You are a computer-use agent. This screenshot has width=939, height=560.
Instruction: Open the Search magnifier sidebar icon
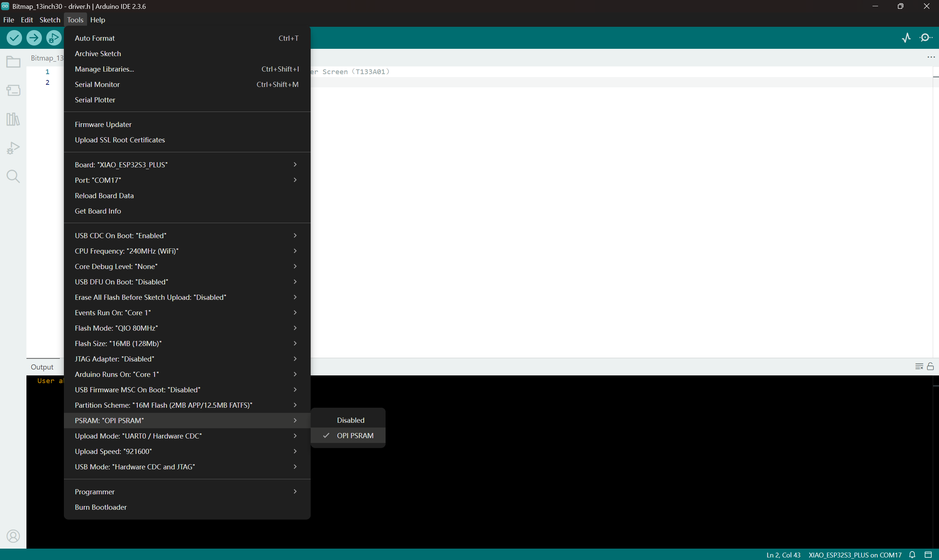click(13, 176)
